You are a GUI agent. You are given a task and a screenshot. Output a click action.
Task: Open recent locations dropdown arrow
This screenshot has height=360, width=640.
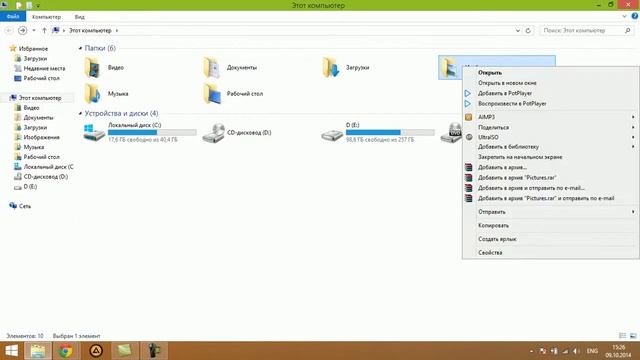click(34, 31)
